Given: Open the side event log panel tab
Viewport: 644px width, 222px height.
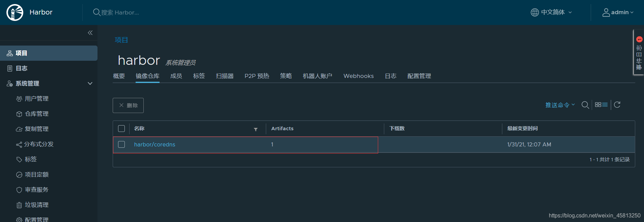Looking at the screenshot, I should pos(639,52).
